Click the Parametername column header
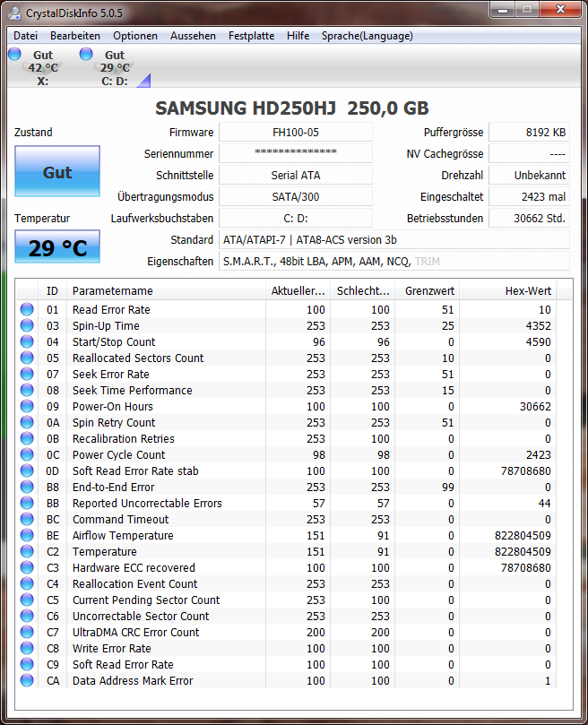588x725 pixels. point(167,291)
